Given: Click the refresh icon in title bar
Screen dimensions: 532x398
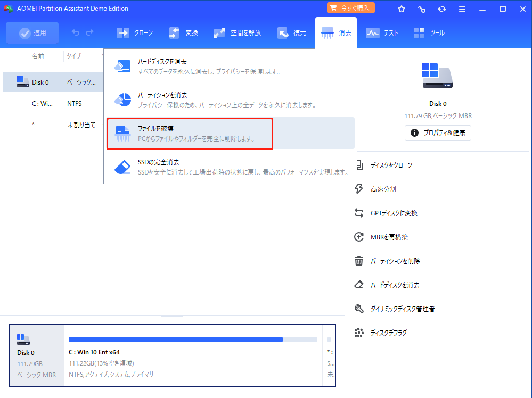Looking at the screenshot, I should (442, 9).
